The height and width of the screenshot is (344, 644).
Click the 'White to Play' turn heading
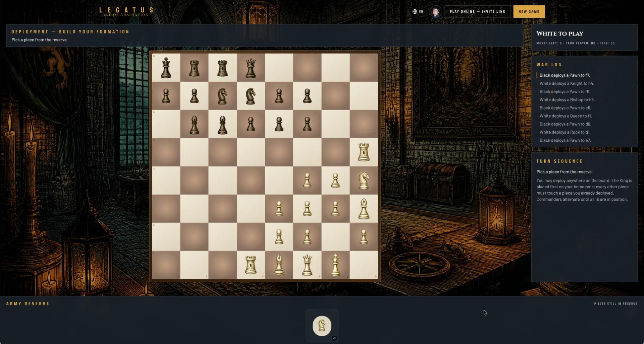point(560,33)
